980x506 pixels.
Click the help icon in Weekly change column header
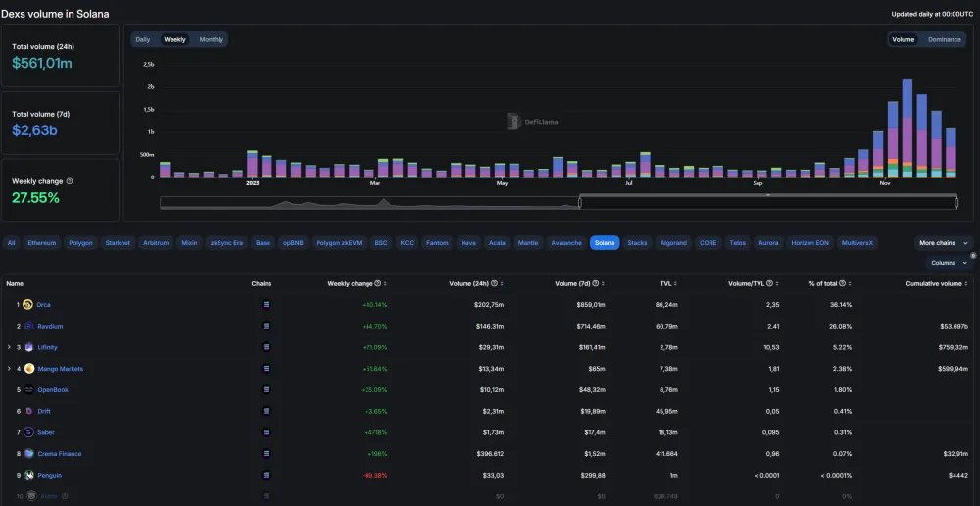point(377,284)
